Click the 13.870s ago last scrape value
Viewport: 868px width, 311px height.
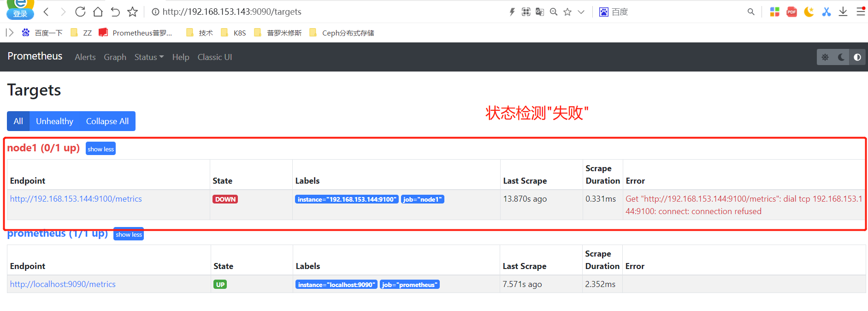click(x=525, y=199)
